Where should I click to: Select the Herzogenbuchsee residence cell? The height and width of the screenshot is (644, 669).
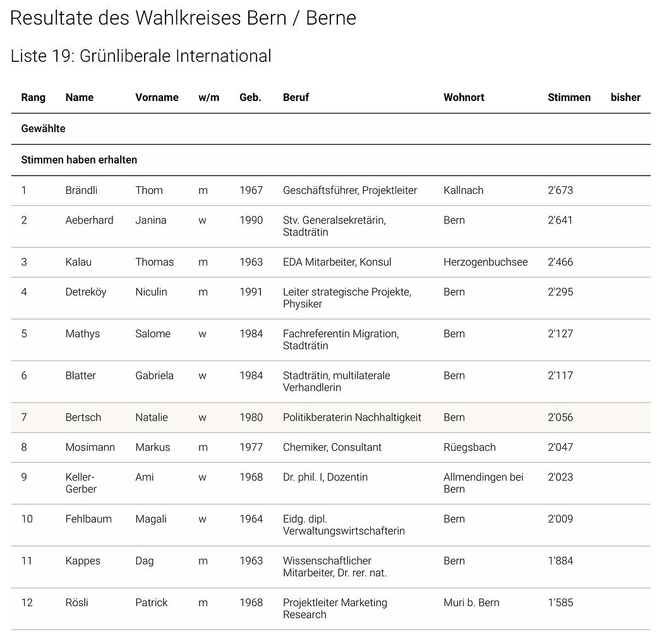(485, 262)
